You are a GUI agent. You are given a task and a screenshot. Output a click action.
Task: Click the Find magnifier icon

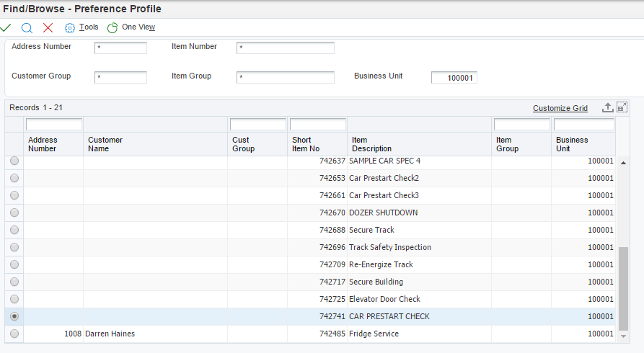point(27,27)
